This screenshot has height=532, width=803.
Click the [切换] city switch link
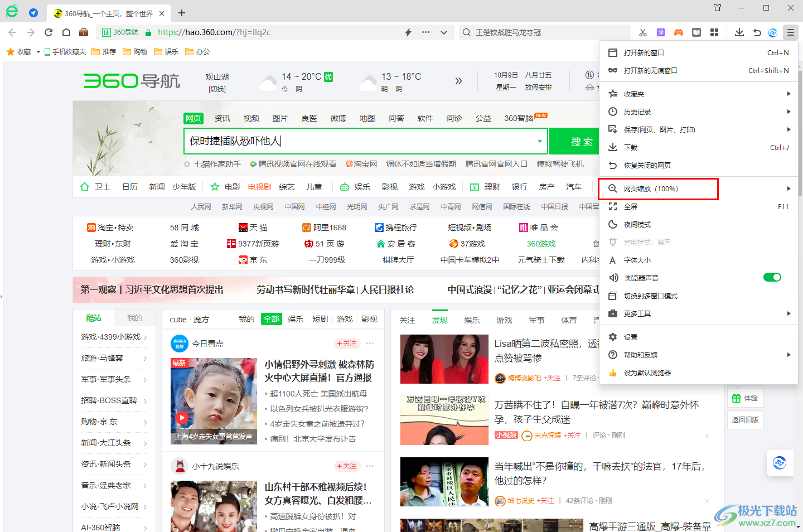point(217,89)
